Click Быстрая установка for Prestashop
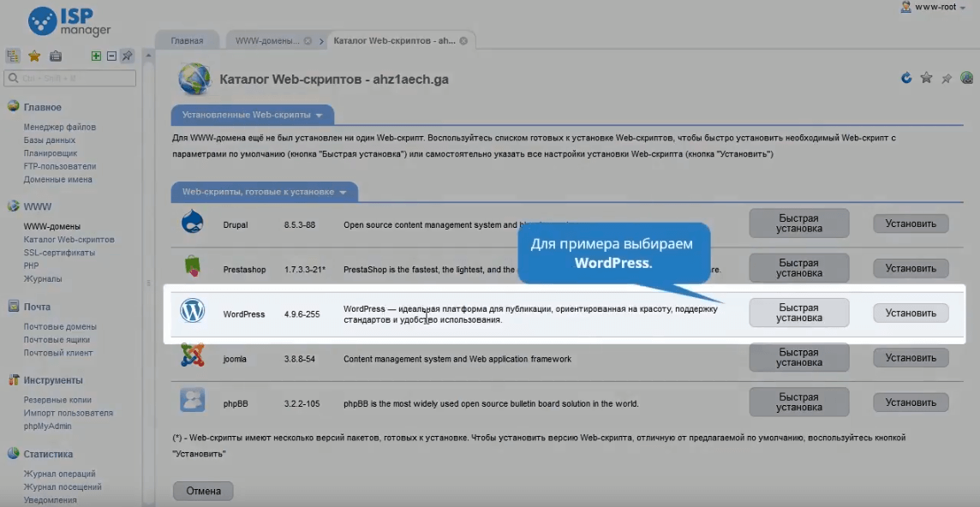 coord(799,267)
